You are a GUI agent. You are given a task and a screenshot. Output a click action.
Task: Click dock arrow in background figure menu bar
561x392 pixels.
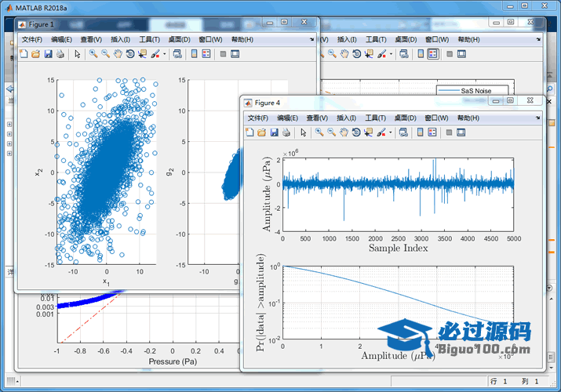538,39
